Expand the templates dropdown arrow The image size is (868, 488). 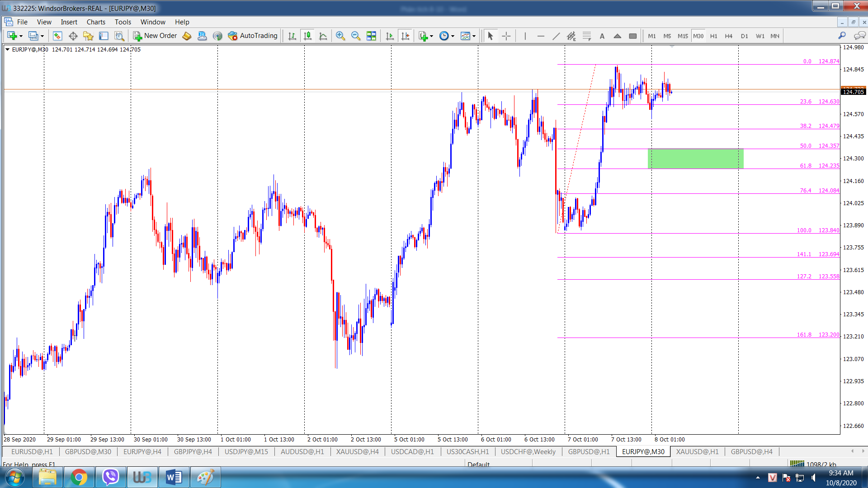pos(474,36)
